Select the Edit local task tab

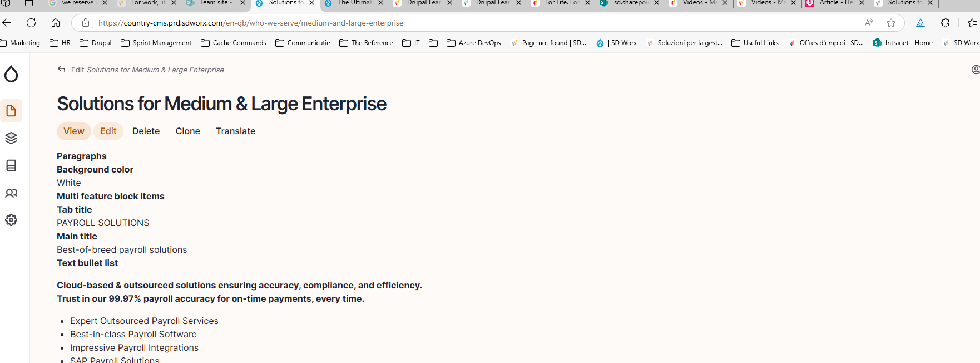tap(108, 131)
